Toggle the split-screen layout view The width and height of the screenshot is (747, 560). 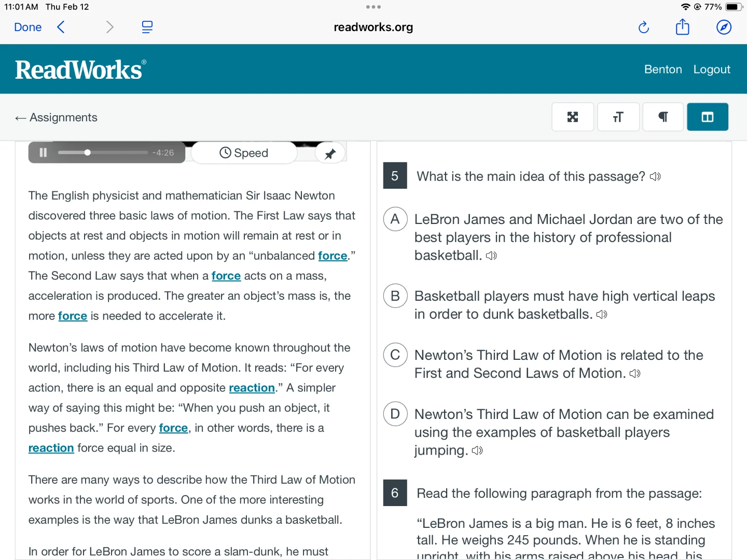[x=707, y=117]
